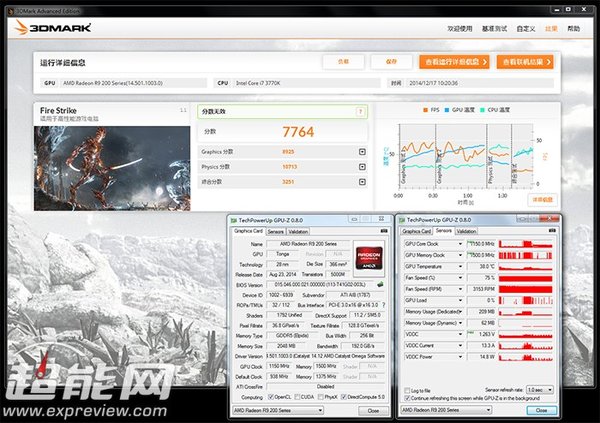
Task: Select Graphics Card tab in GPU-Z Sensors window
Action: point(416,231)
